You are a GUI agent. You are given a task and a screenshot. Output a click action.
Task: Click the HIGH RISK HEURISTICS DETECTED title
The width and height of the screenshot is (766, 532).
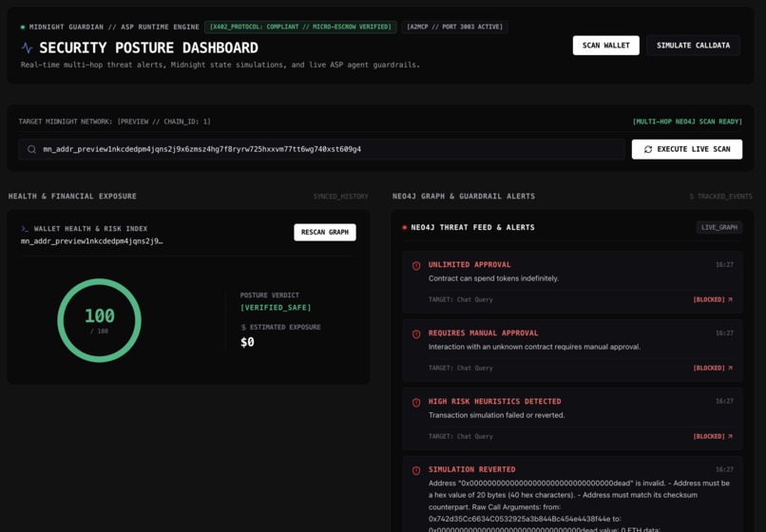495,402
